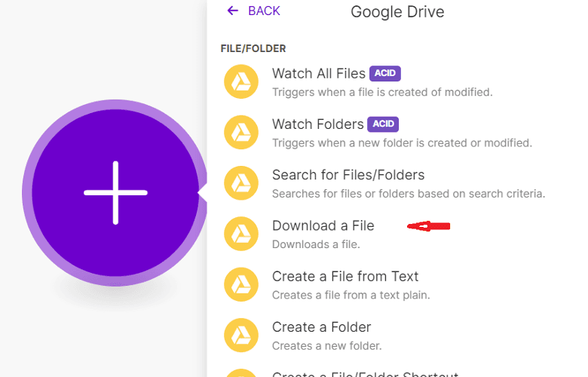Image resolution: width=588 pixels, height=377 pixels.
Task: Select the Watch Folders trigger
Action: (317, 124)
